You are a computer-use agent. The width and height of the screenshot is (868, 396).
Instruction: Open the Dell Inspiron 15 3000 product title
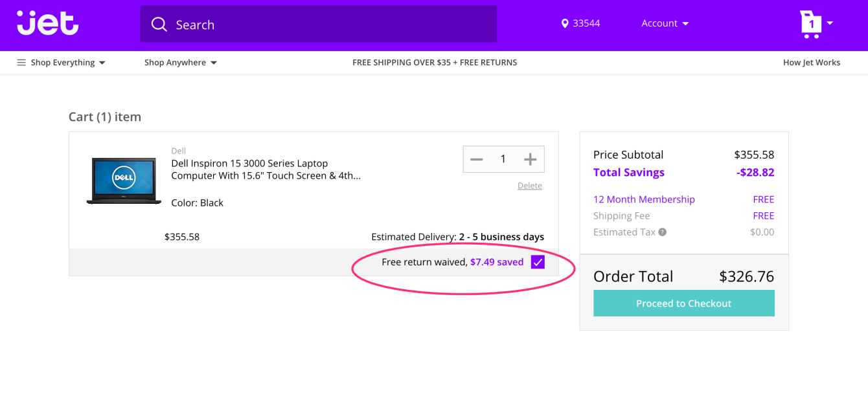266,170
